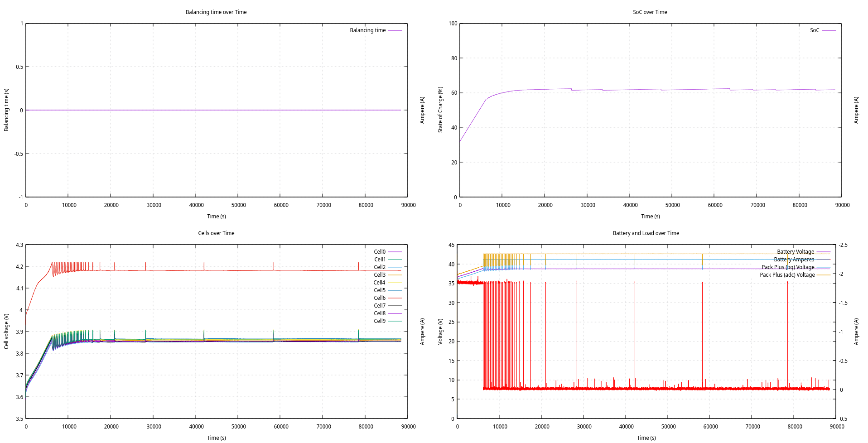The width and height of the screenshot is (868, 443).
Task: Click the 4.3 tick on the Cells y-axis
Action: point(19,245)
